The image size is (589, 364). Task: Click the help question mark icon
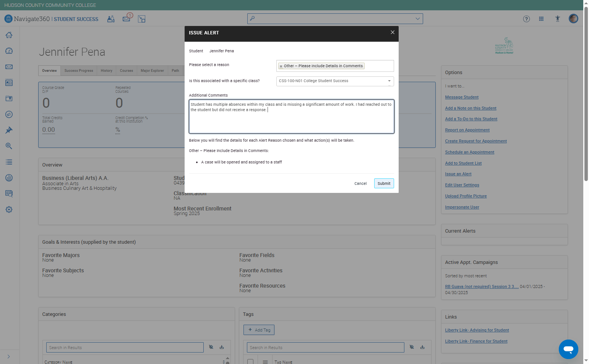[x=527, y=19]
